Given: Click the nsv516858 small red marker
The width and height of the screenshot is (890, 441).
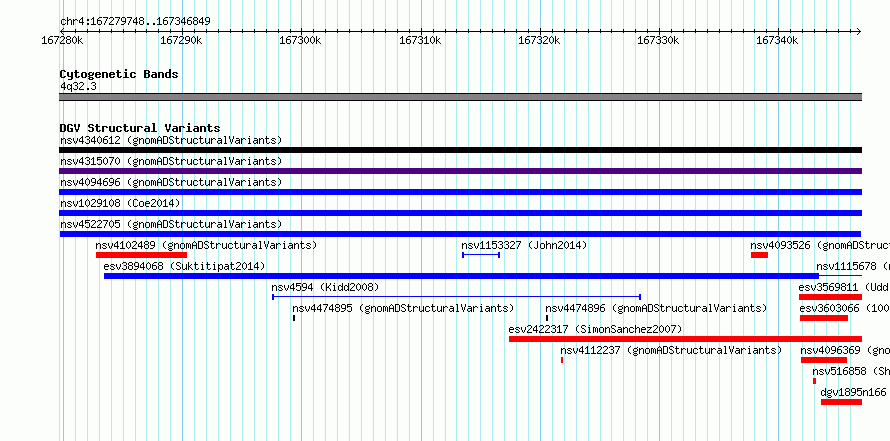Looking at the screenshot, I should click(815, 381).
